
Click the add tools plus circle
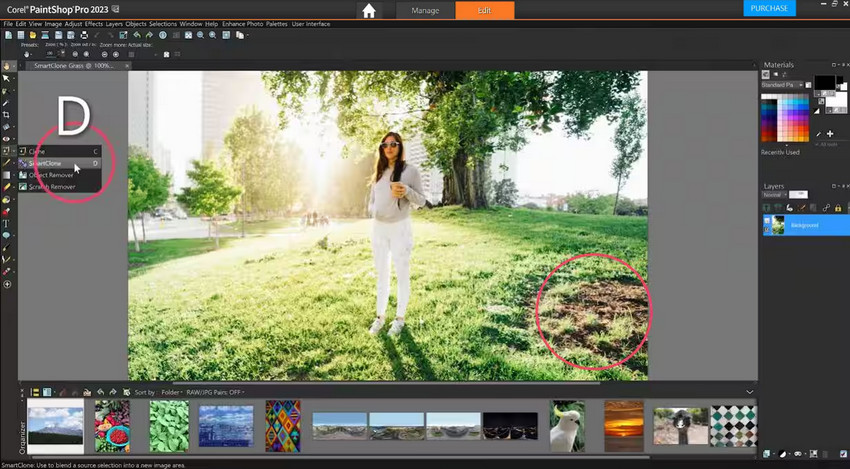(x=7, y=284)
